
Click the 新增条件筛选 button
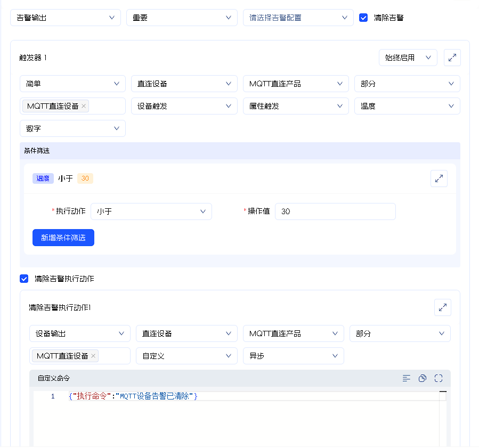(63, 238)
